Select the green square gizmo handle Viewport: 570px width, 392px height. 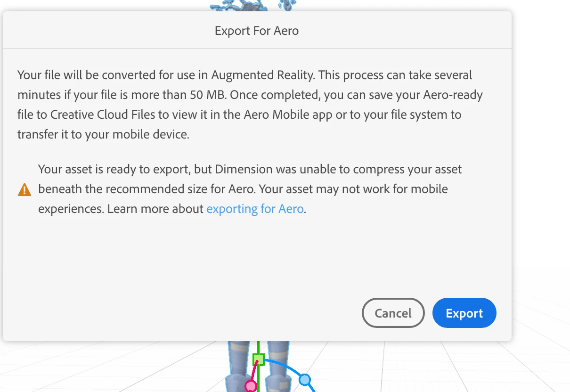click(258, 360)
